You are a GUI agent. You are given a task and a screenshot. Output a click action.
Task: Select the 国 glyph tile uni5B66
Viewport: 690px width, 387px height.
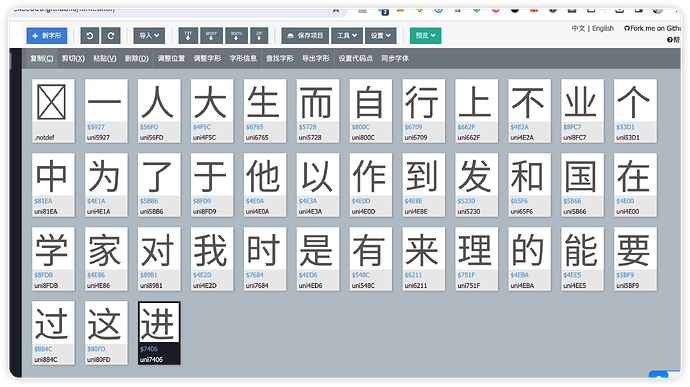(582, 185)
